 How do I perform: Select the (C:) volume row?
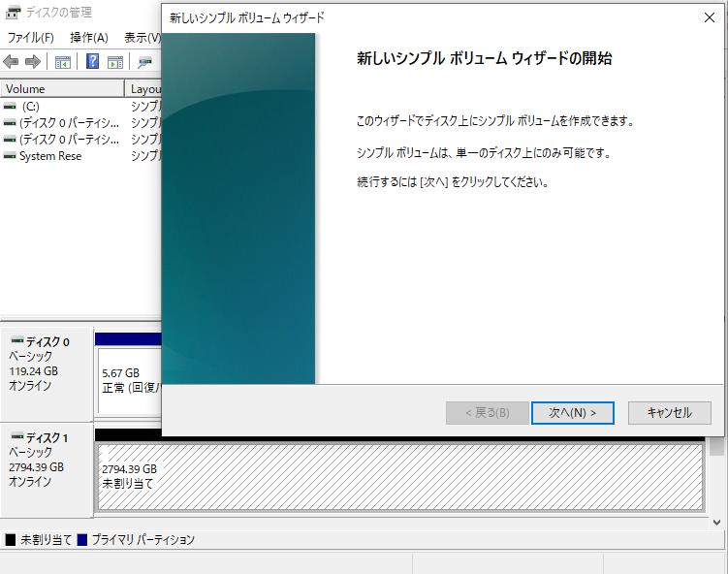30,106
